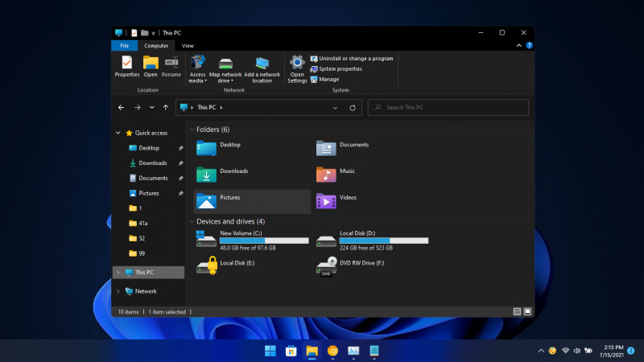Click the D: drive usage bar
644x362 pixels.
pos(384,241)
